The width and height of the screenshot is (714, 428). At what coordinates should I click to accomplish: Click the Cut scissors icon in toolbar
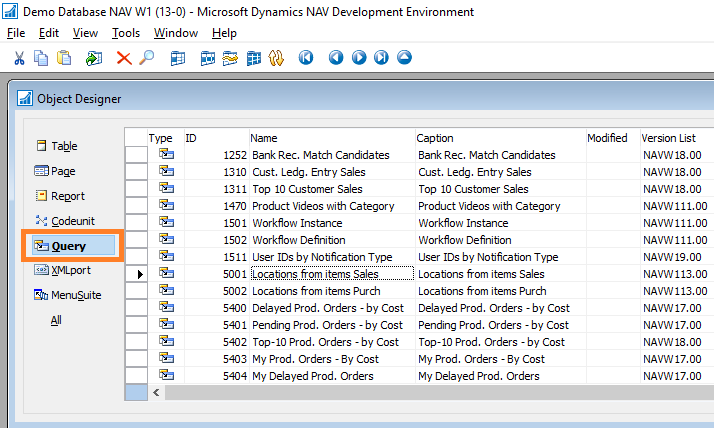pyautogui.click(x=19, y=58)
